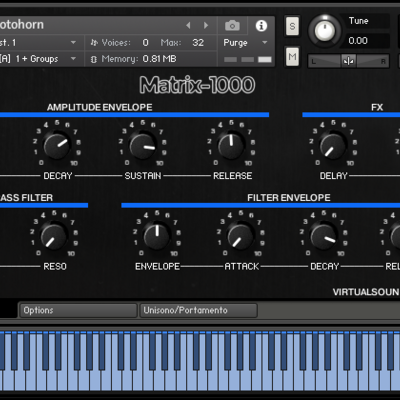Click the Filter Envelope DECAY knob
This screenshot has height=400, width=400.
[323, 236]
